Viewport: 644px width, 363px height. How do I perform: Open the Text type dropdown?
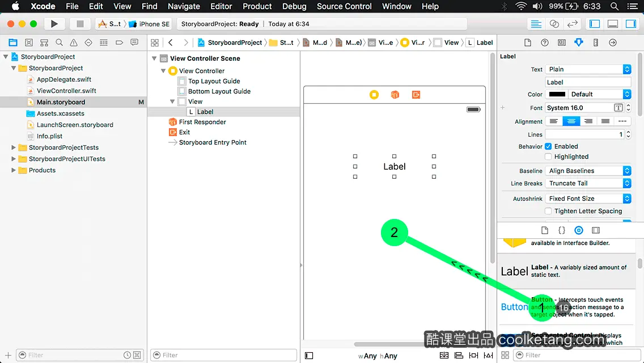pyautogui.click(x=588, y=69)
